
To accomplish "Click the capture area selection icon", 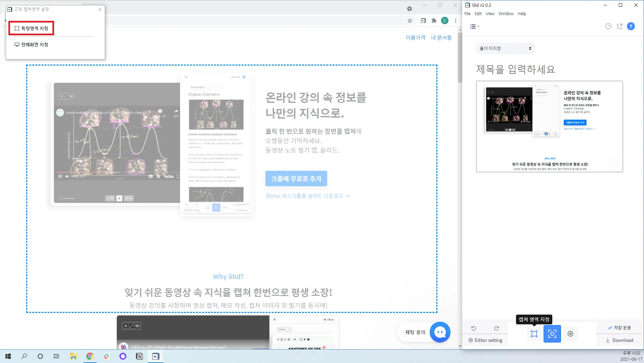I will [x=534, y=334].
